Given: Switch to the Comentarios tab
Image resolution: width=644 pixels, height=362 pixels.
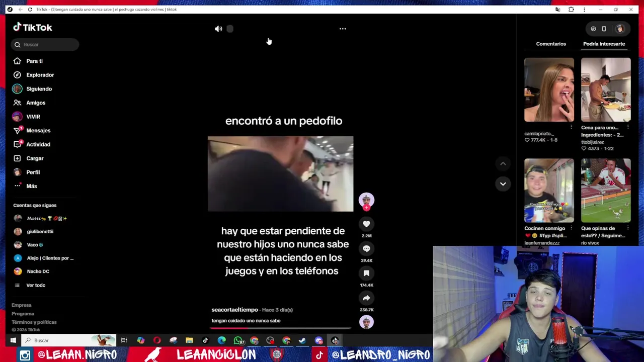Looking at the screenshot, I should click(551, 44).
